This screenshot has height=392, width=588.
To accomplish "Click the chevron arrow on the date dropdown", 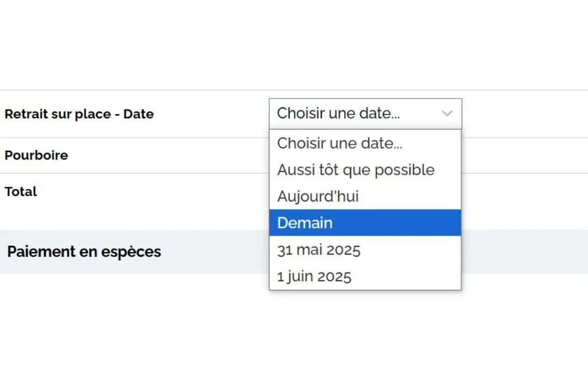I will coord(447,113).
